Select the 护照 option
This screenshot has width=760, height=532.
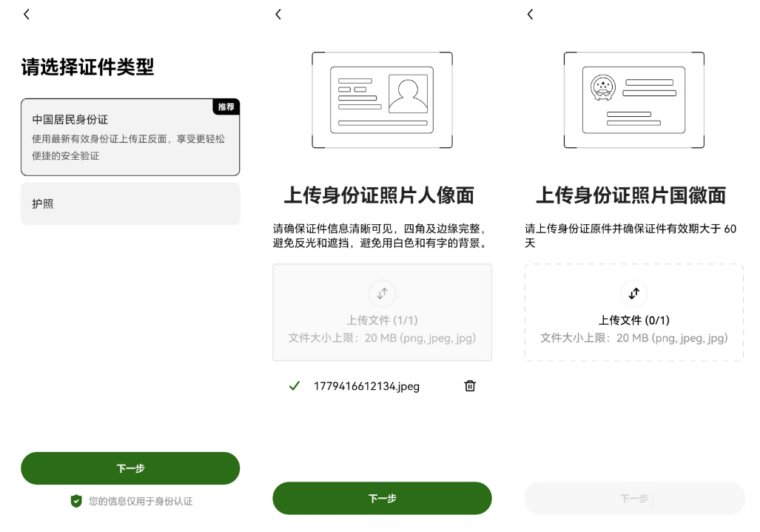[130, 203]
